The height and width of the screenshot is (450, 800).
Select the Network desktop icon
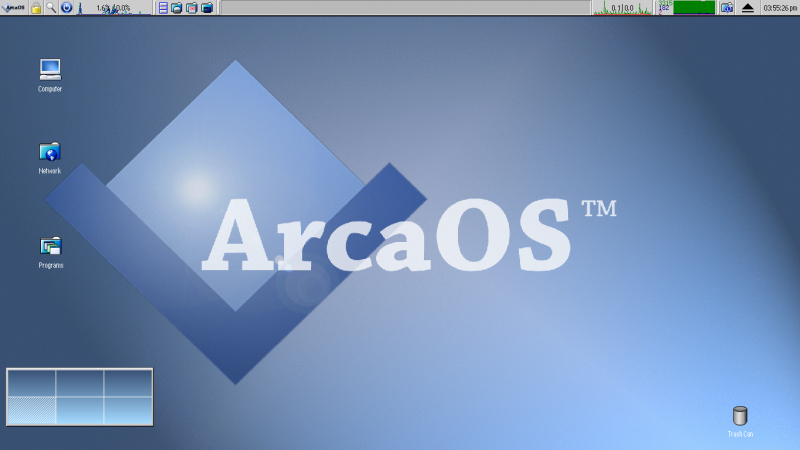pos(50,153)
